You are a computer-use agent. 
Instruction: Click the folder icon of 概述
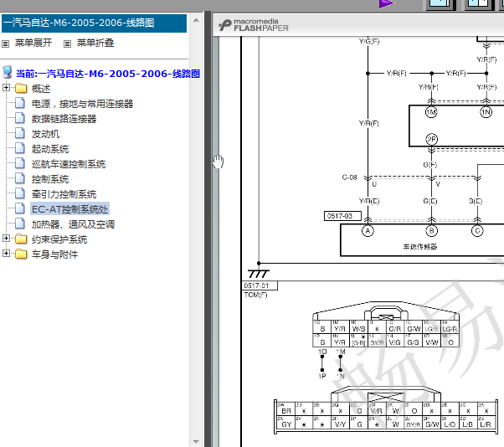coord(21,88)
